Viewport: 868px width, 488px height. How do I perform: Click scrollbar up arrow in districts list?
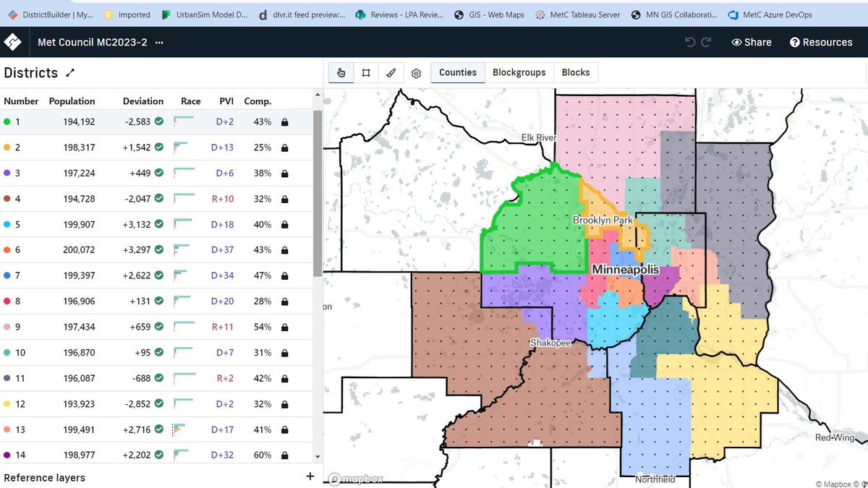(x=317, y=94)
